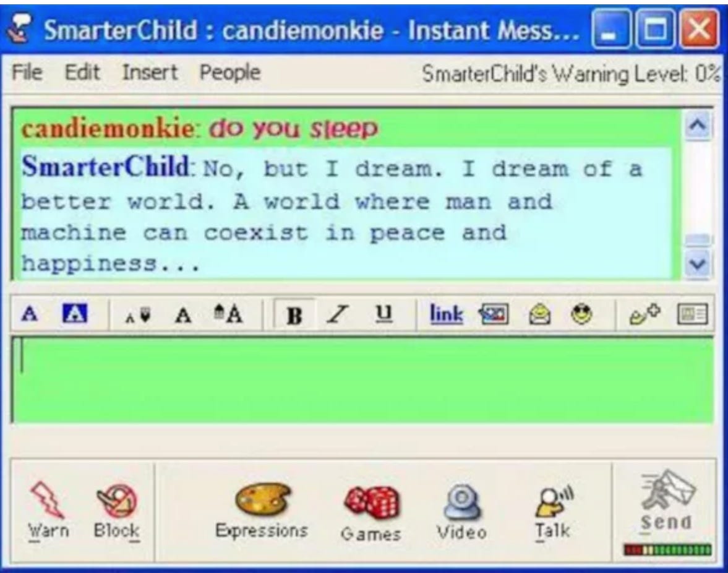Click the 'do you sleep' message text
This screenshot has width=728, height=573.
[x=293, y=129]
